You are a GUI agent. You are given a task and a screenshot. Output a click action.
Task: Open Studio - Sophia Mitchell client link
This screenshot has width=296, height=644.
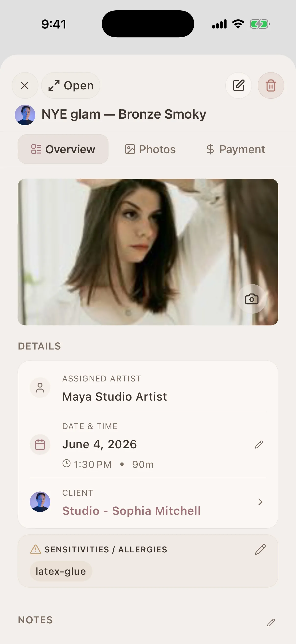[x=131, y=511]
